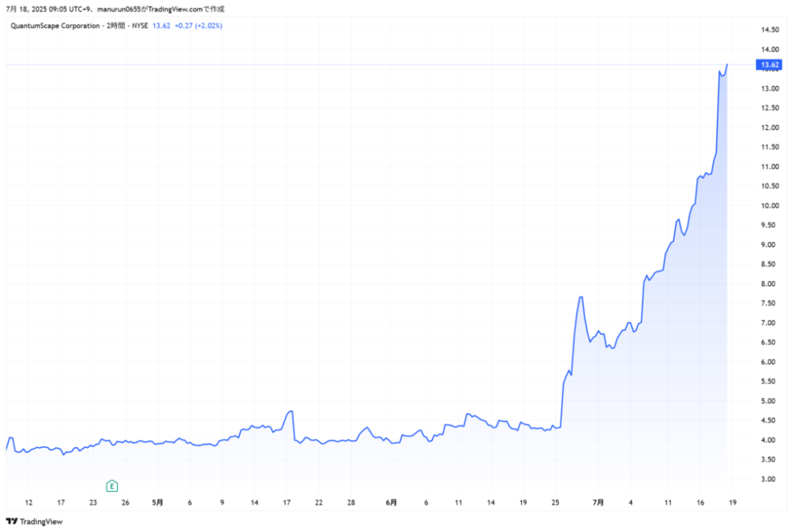Click the 11.00 price axis label
The width and height of the screenshot is (793, 532).
tap(770, 166)
